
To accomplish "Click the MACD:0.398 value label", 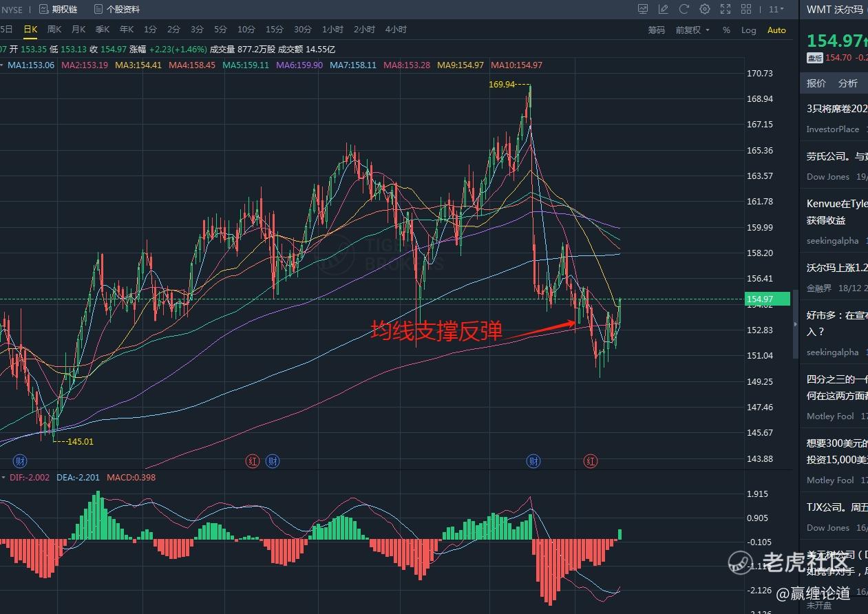I will tap(131, 478).
